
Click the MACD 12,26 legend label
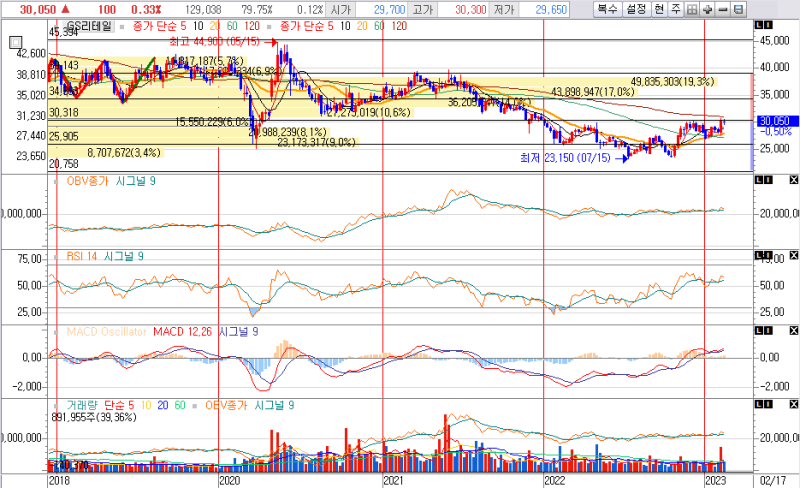coord(183,332)
